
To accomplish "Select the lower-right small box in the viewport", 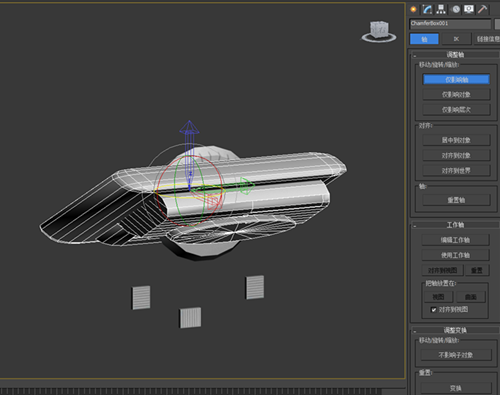I will coord(255,287).
